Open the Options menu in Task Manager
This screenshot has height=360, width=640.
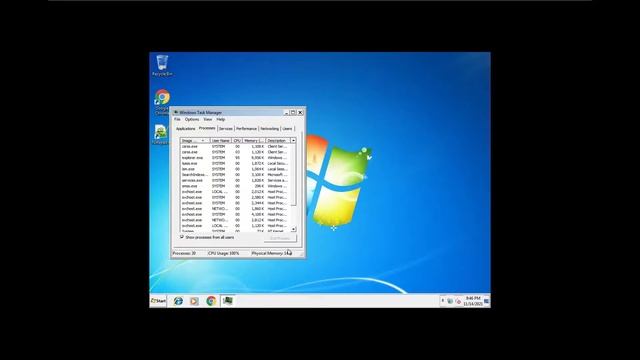pyautogui.click(x=192, y=120)
